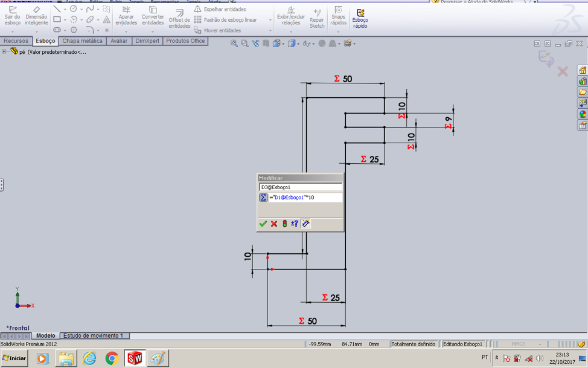
Task: Select the corner Rectangle tool
Action: pos(57,19)
